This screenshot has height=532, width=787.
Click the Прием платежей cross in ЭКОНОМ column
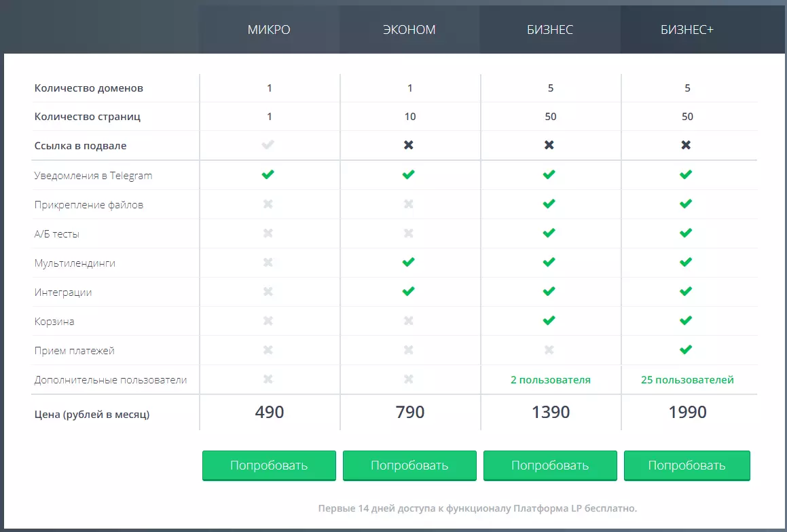point(409,349)
